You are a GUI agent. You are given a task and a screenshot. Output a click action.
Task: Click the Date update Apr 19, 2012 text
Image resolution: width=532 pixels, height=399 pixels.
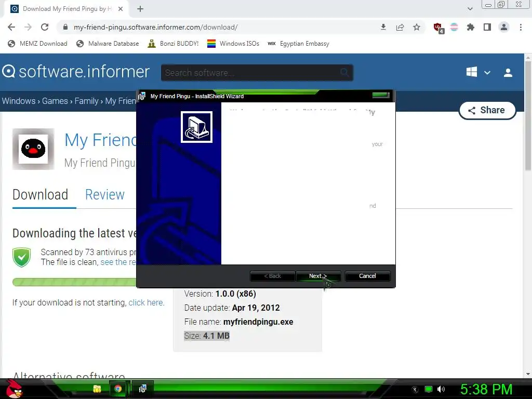[232, 308]
